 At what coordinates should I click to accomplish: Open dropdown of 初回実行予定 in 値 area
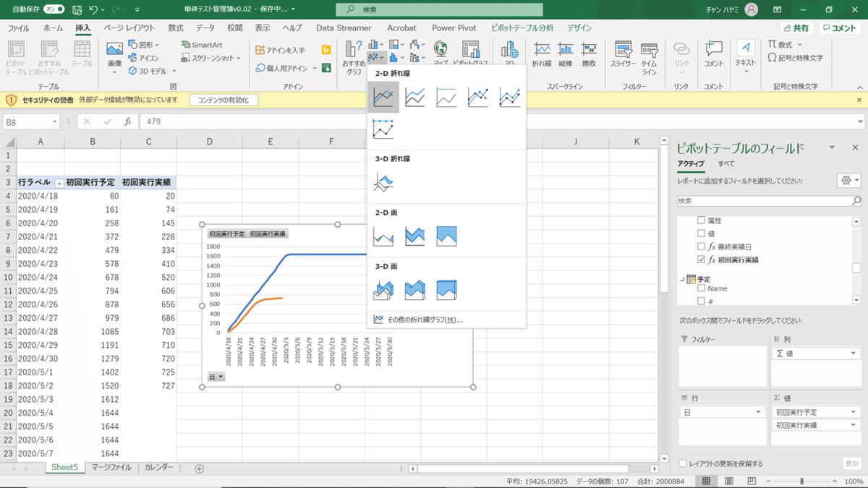(x=854, y=412)
